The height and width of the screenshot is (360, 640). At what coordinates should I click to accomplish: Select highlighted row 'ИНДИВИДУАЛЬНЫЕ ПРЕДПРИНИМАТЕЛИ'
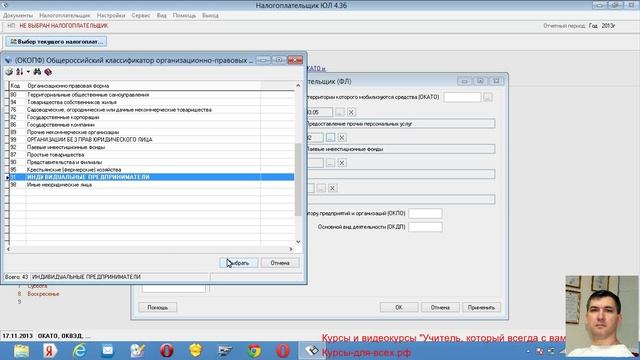coord(151,177)
